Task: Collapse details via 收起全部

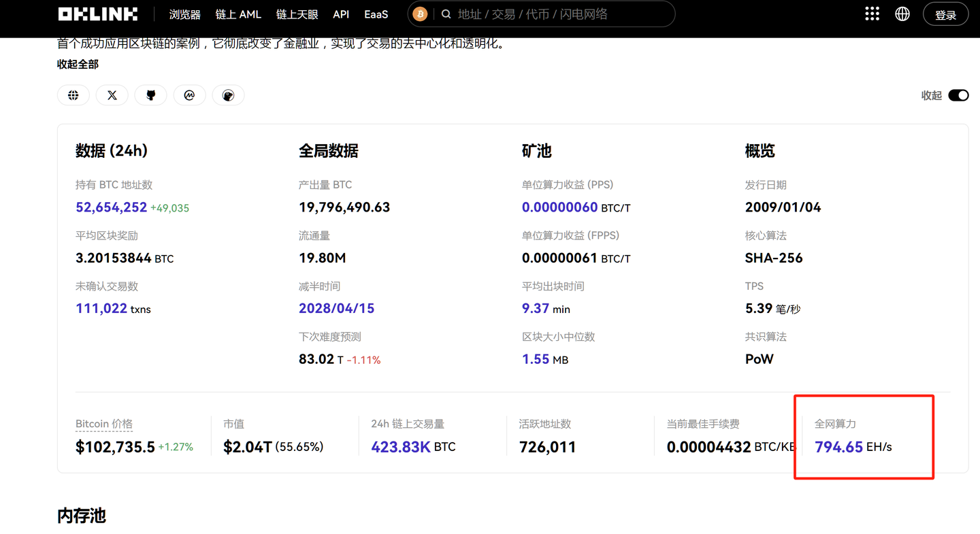Action: (x=78, y=63)
